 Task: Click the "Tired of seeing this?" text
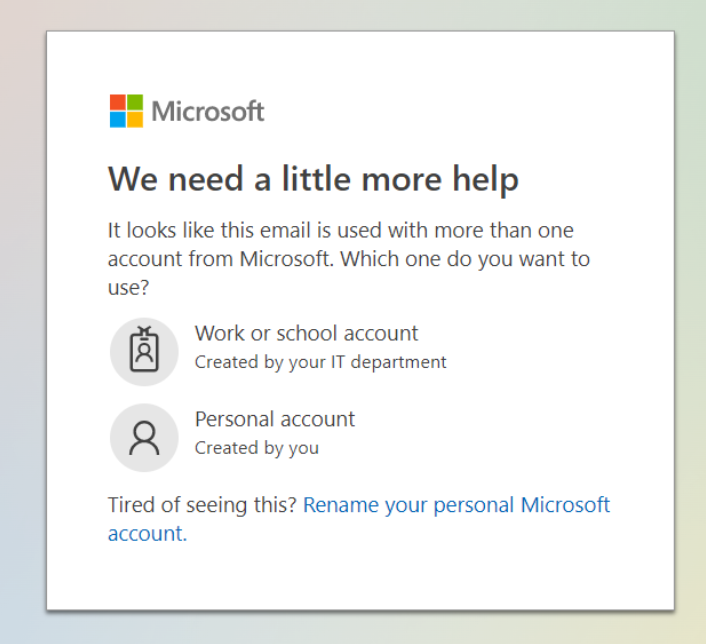(202, 505)
